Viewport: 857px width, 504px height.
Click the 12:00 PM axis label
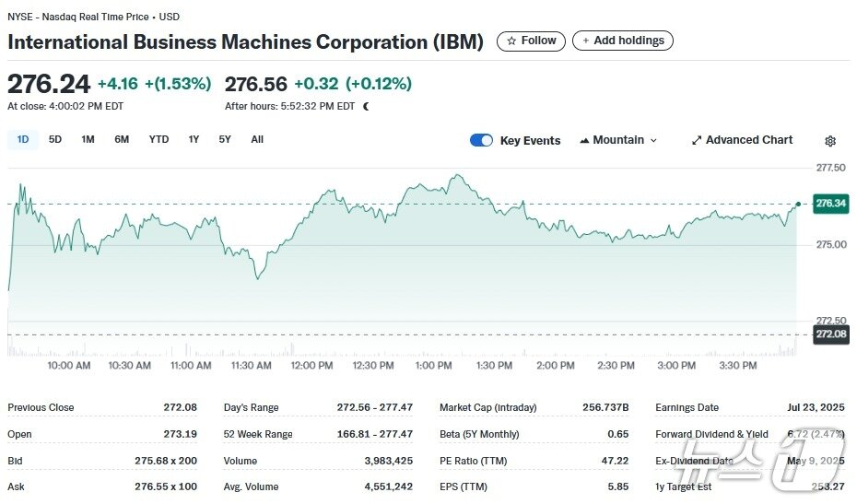tap(311, 366)
